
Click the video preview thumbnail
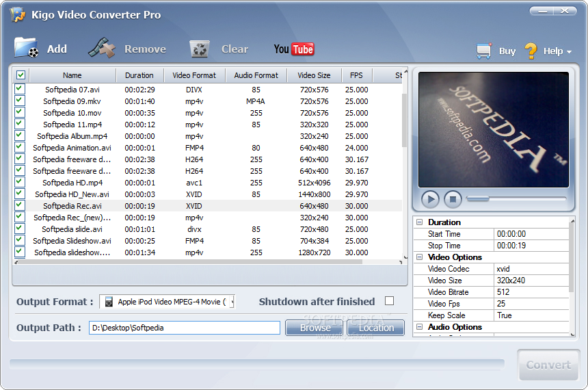click(494, 129)
